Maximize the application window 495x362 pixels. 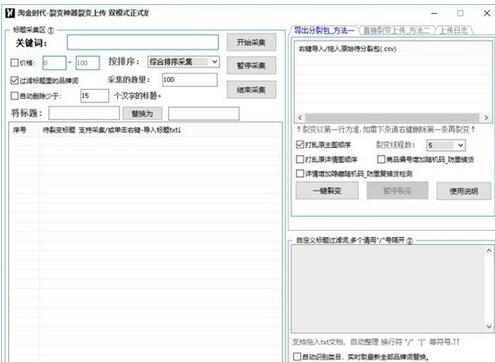460,13
